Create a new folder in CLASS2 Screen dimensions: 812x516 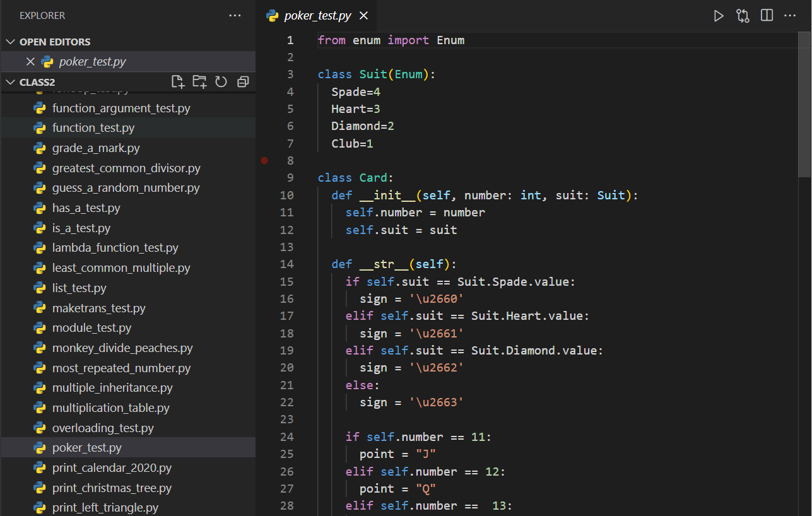[199, 82]
